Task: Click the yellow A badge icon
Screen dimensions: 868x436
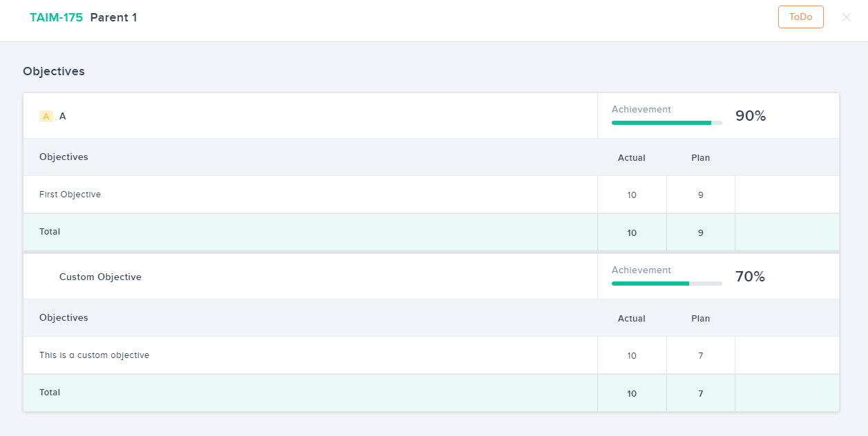Action: (x=46, y=117)
